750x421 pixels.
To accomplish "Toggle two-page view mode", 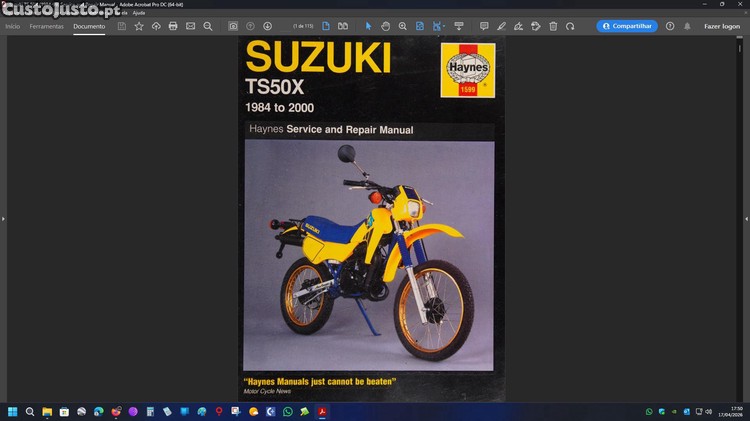I will click(343, 26).
